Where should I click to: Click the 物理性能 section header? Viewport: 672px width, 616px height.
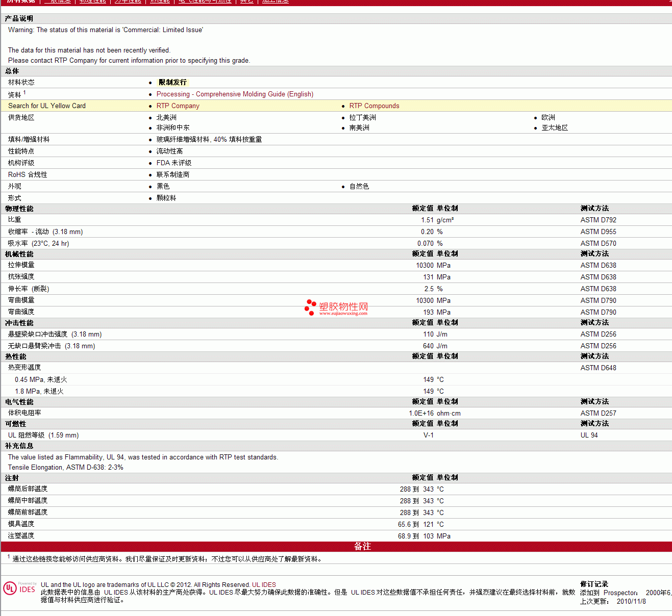pyautogui.click(x=19, y=209)
